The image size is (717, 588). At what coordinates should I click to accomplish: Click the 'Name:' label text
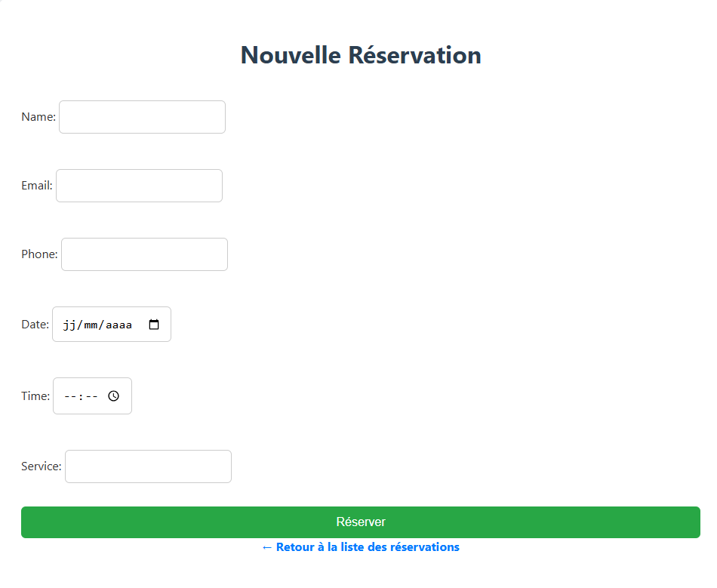tap(38, 117)
